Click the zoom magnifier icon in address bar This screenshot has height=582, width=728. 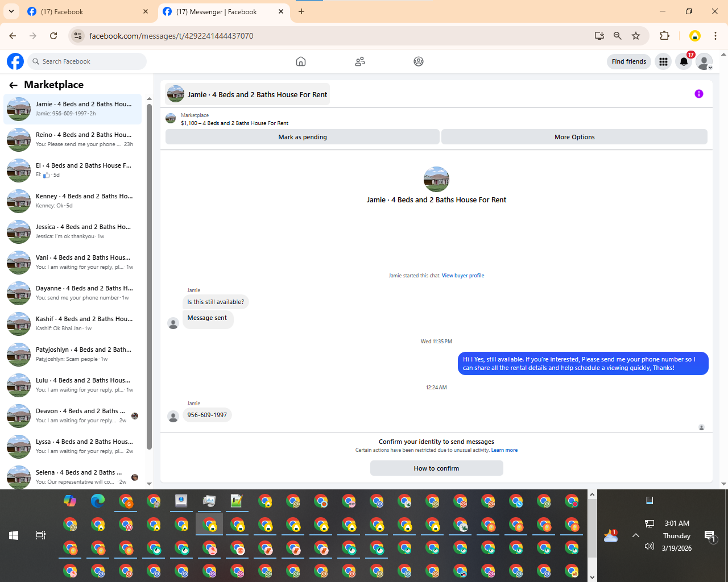(618, 36)
